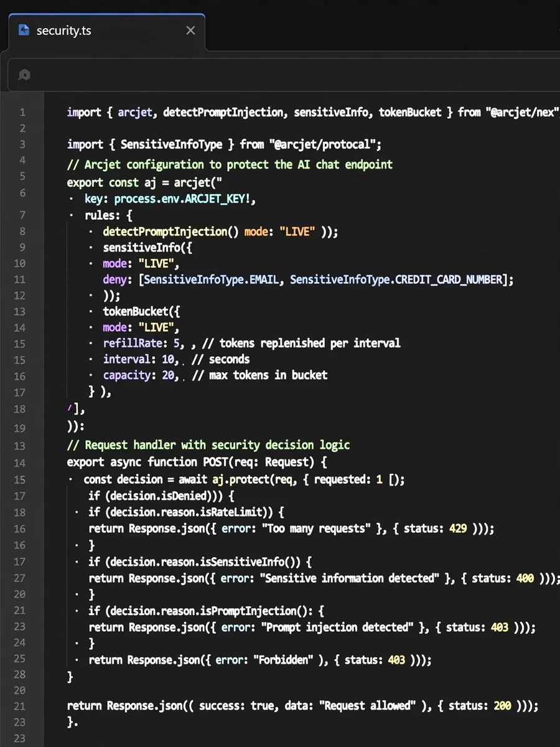
Task: Click line number 11 in the gutter
Action: coord(19,280)
